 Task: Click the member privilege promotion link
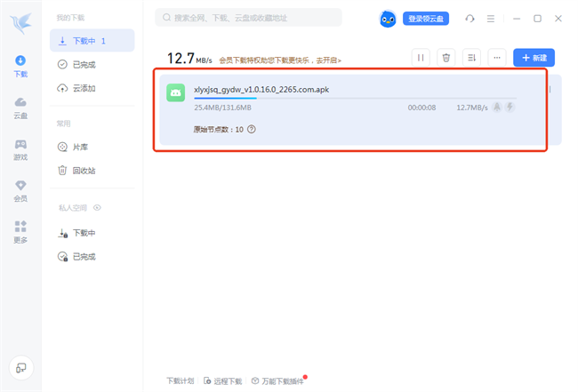point(280,60)
